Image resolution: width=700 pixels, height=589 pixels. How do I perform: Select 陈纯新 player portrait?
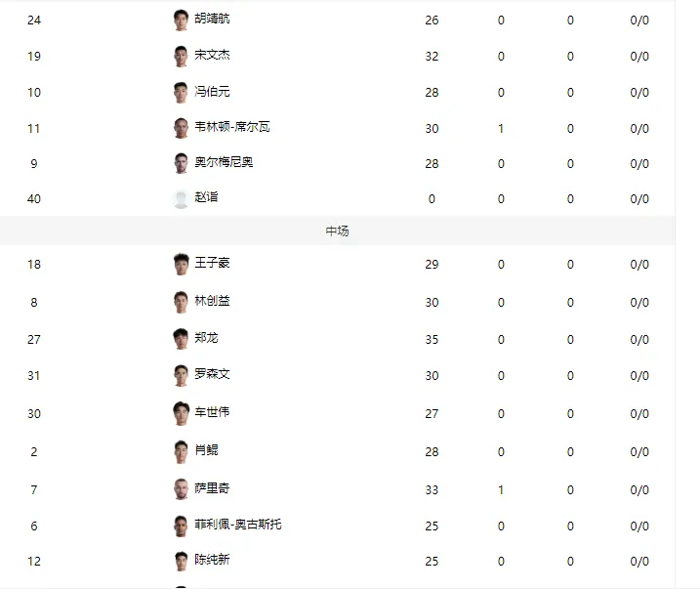(181, 562)
